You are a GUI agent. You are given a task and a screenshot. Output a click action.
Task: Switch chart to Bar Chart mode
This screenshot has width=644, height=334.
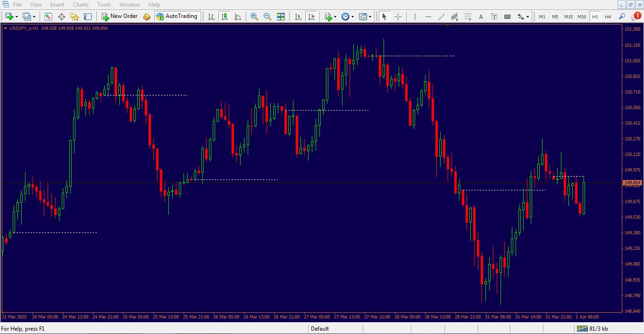tap(211, 17)
